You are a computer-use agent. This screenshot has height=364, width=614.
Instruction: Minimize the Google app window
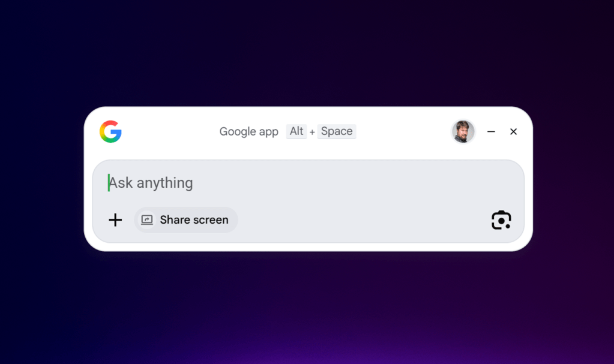pos(491,131)
